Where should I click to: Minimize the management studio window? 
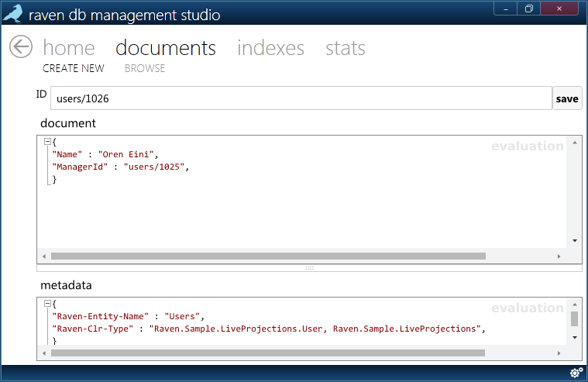506,9
